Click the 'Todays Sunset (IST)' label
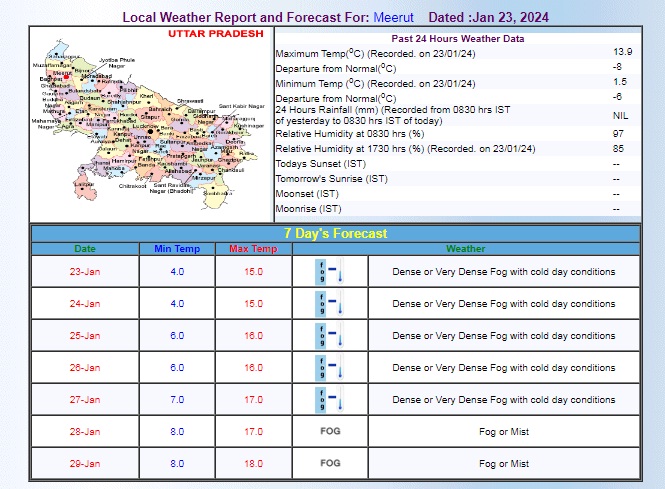The image size is (665, 489). pyautogui.click(x=321, y=164)
